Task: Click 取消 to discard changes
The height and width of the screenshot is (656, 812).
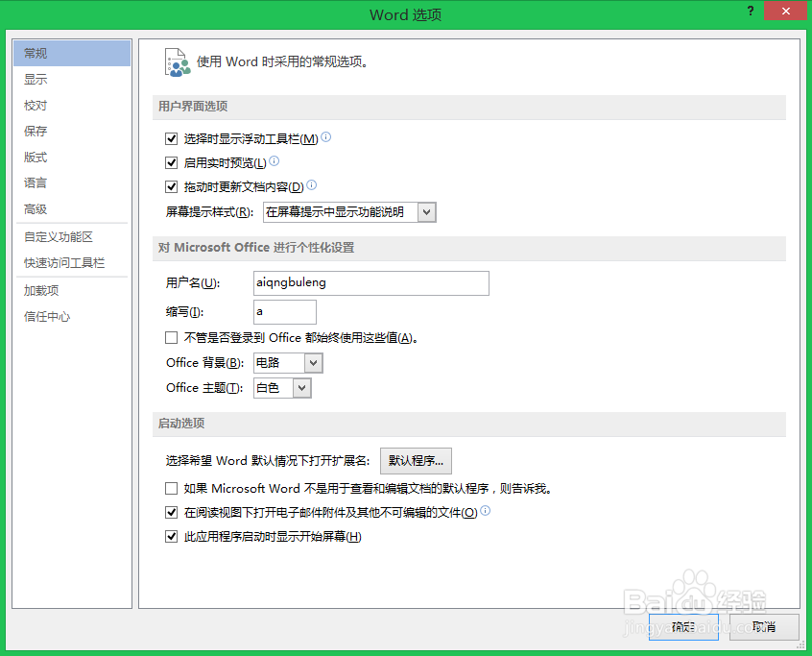Action: coord(764,627)
